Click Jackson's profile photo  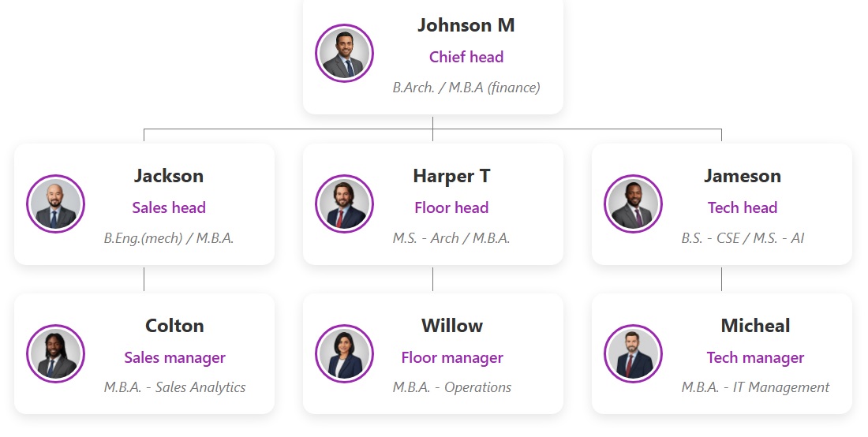click(x=55, y=204)
